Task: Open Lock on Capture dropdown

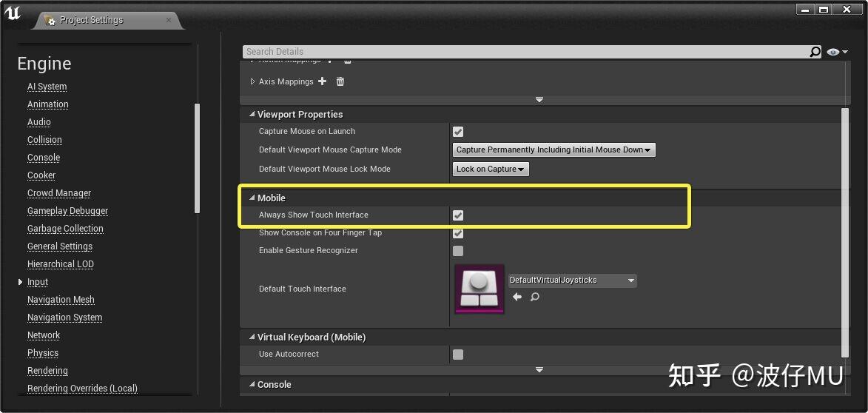Action: click(491, 169)
